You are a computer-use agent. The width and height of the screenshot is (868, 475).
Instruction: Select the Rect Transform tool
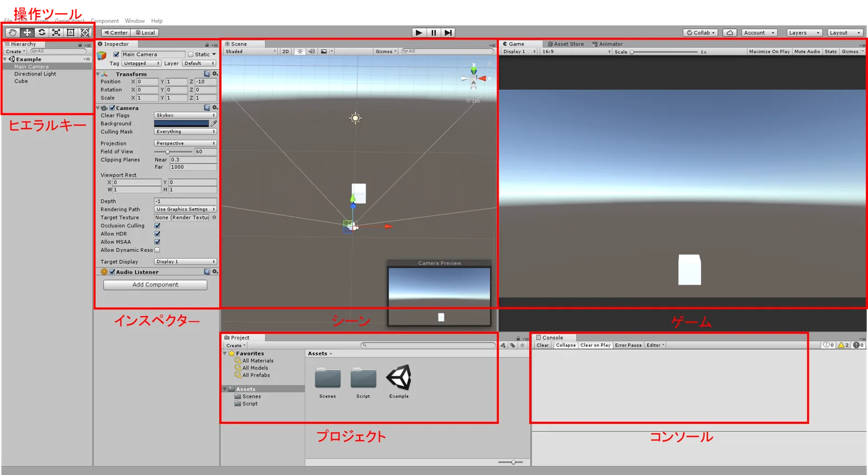[71, 33]
